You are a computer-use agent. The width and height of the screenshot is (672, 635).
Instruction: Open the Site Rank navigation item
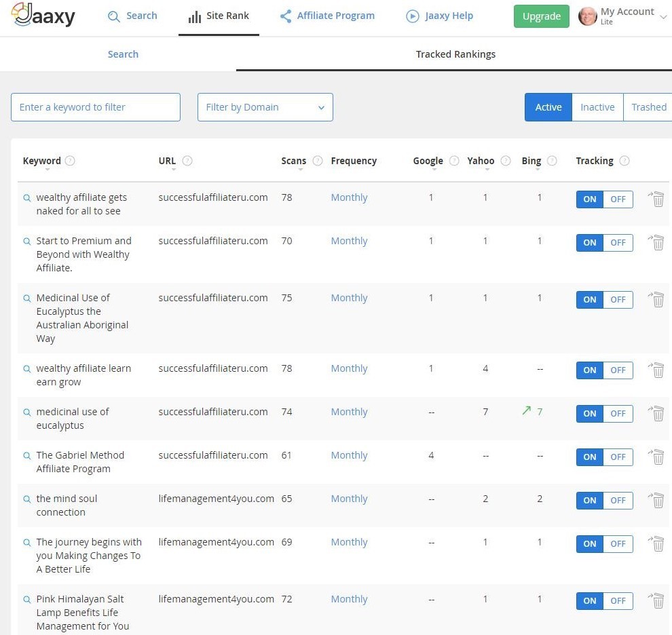219,16
